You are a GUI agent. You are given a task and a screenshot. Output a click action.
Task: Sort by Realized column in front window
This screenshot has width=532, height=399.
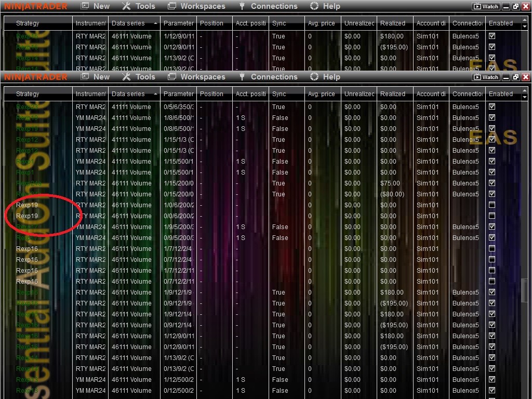click(x=395, y=94)
